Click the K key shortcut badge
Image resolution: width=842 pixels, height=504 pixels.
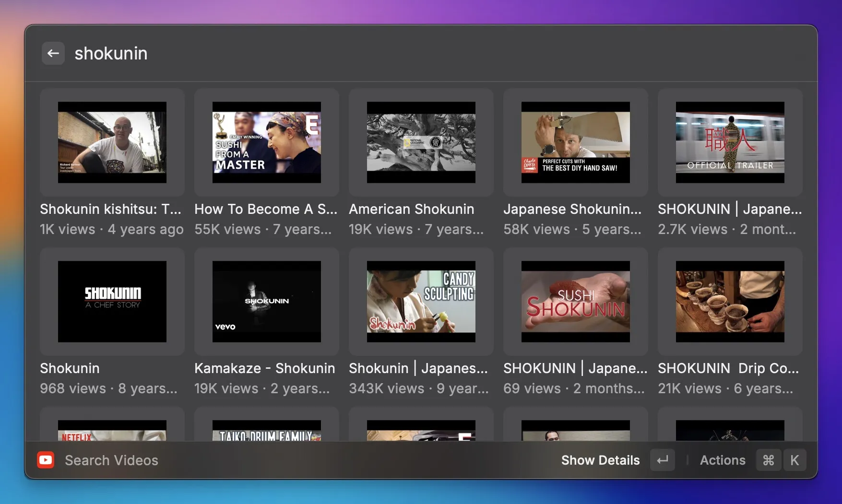[795, 460]
